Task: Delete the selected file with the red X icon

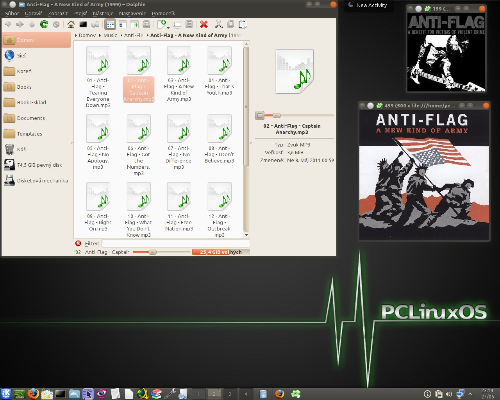Action: [204, 24]
